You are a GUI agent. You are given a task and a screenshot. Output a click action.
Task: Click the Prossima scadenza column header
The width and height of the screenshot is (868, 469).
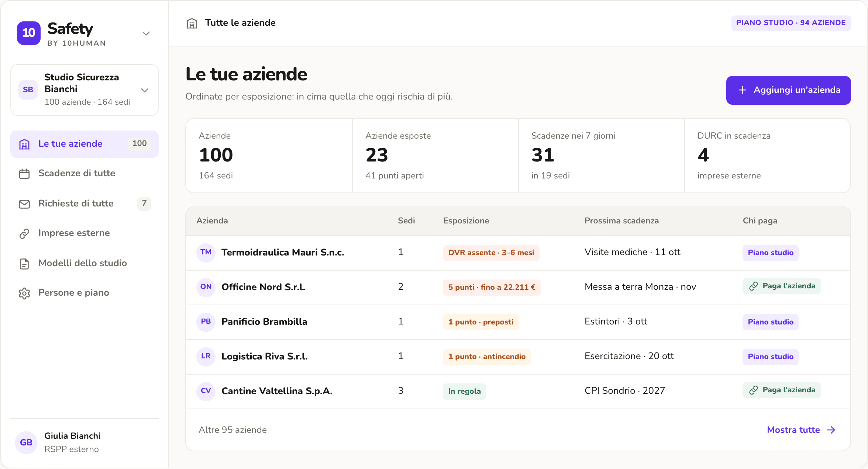[x=621, y=221]
